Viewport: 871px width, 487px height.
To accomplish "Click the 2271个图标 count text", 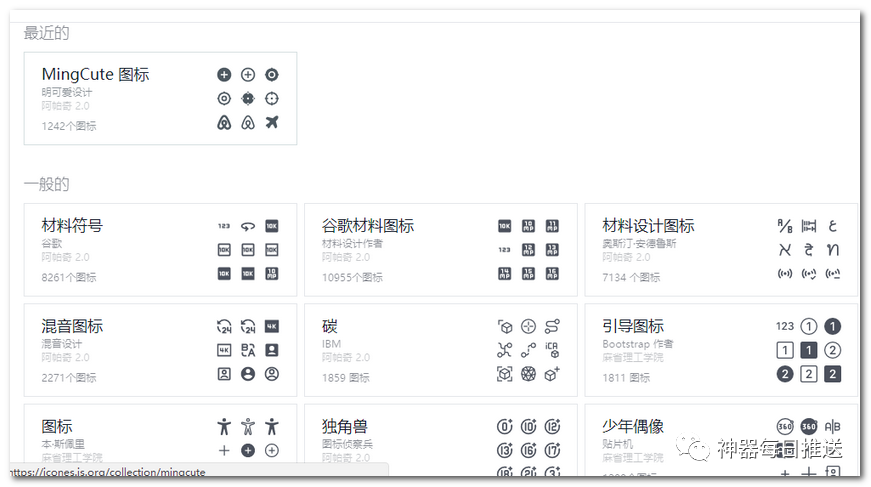I will [x=69, y=378].
